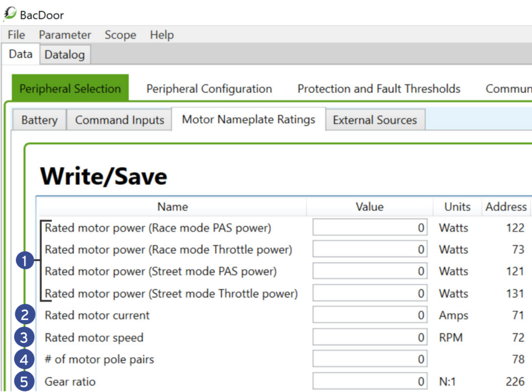Edit Race mode PAS power value field
Screen dimensions: 532x392
coord(370,227)
